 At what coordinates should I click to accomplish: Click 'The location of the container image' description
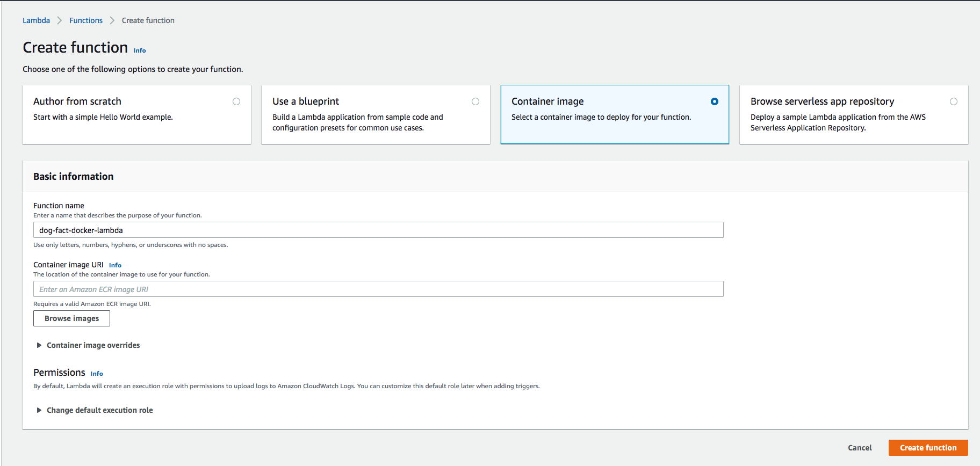121,274
